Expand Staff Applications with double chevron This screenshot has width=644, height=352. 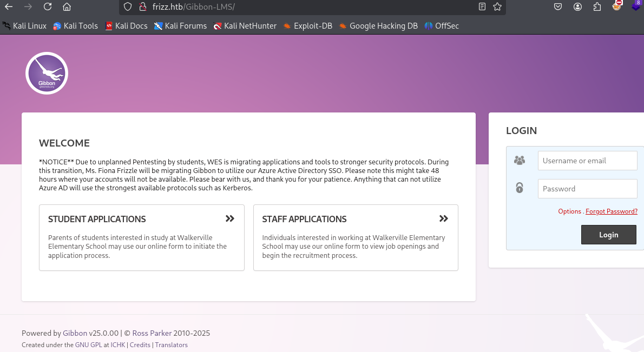coord(444,218)
